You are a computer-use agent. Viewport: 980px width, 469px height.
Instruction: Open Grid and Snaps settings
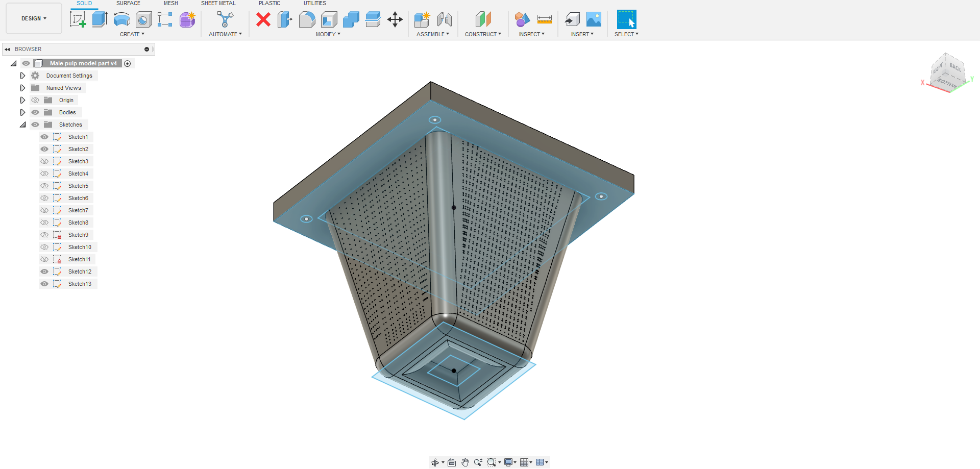524,462
